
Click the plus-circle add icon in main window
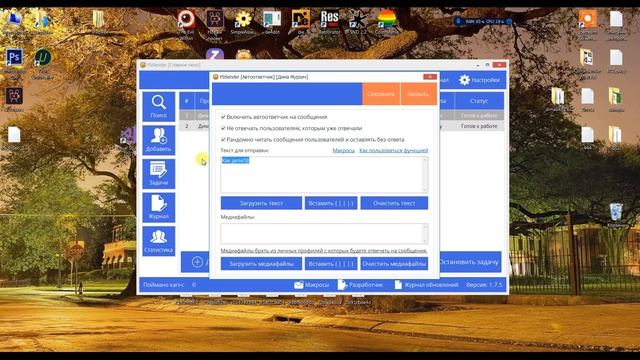point(197,262)
